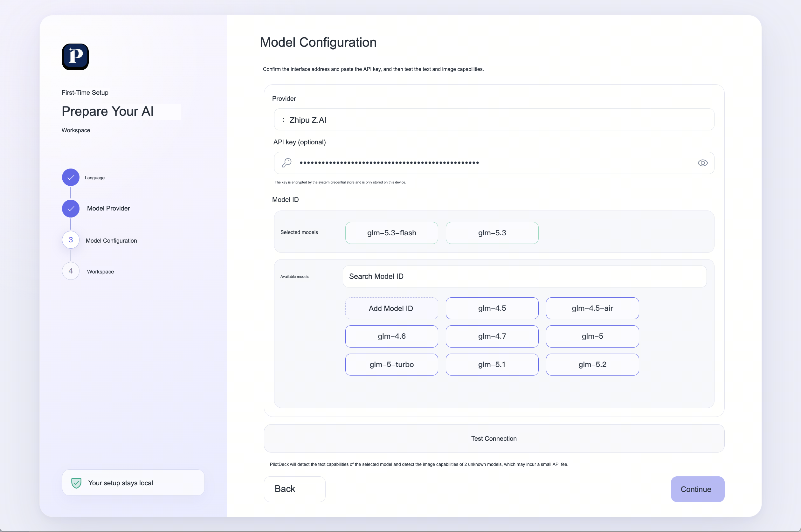Click the key icon in API key field
Image resolution: width=801 pixels, height=532 pixels.
click(x=287, y=163)
